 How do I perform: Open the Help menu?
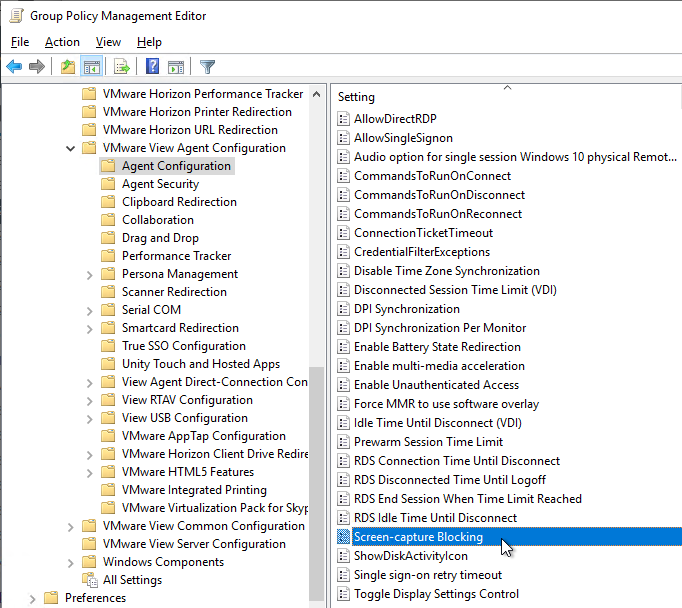click(x=149, y=42)
